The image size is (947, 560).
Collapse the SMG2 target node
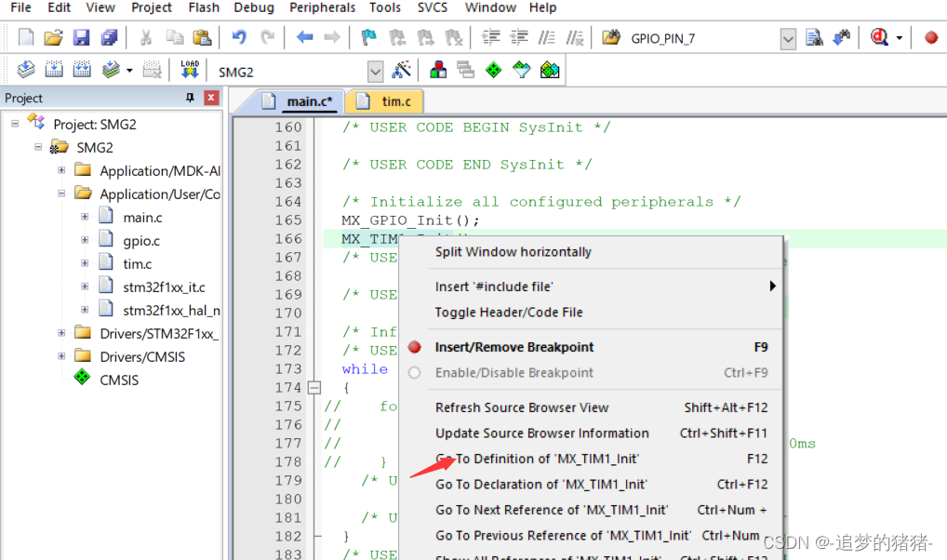tap(38, 147)
